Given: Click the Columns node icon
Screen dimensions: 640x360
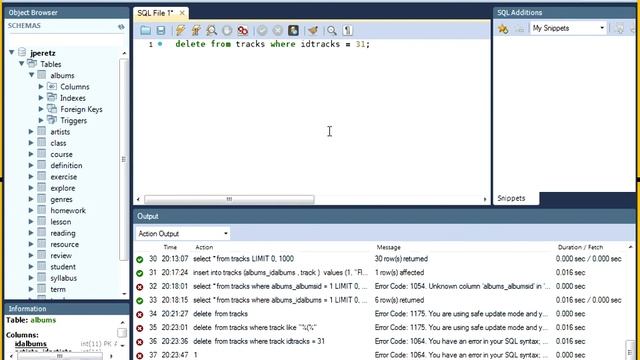Looking at the screenshot, I should pos(52,86).
